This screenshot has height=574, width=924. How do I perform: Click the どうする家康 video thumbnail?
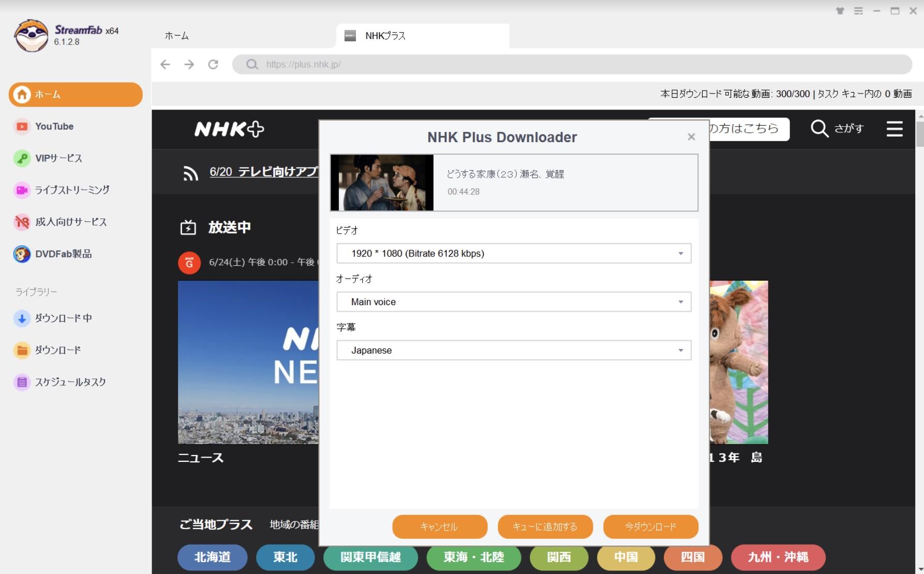click(x=382, y=183)
